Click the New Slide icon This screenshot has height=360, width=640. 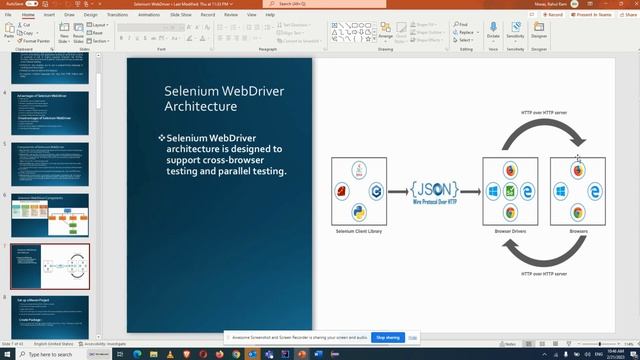(x=64, y=28)
